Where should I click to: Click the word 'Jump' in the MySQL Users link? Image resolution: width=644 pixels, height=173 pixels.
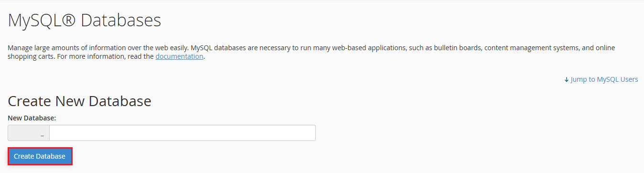tap(579, 79)
